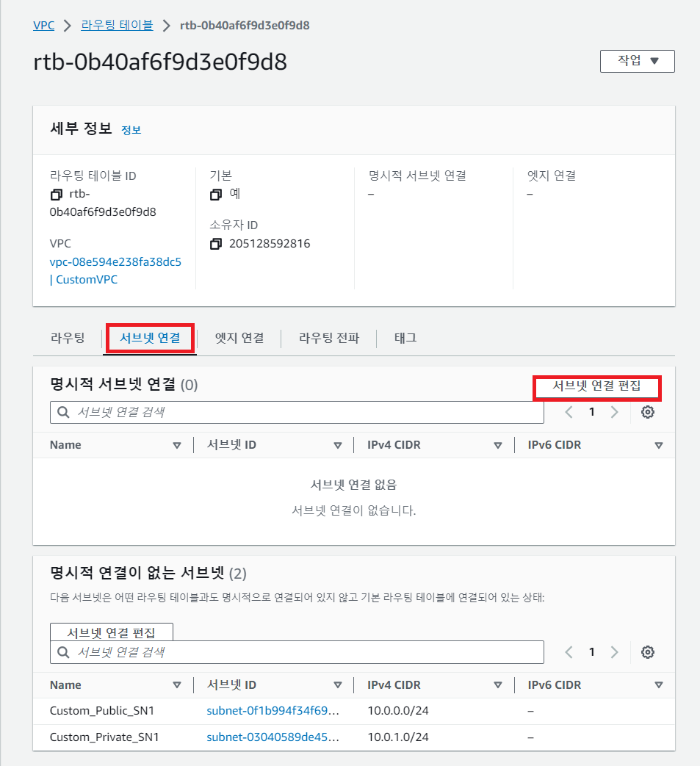
Task: Click the 서브넷 연결 없음 empty message
Action: point(353,485)
